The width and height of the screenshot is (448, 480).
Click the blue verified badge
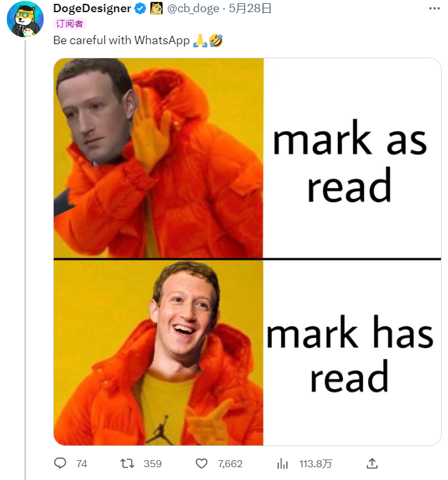click(x=140, y=8)
